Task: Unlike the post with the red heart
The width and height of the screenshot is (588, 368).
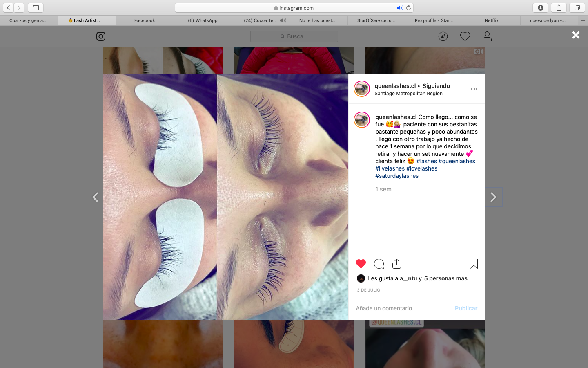Action: [361, 264]
